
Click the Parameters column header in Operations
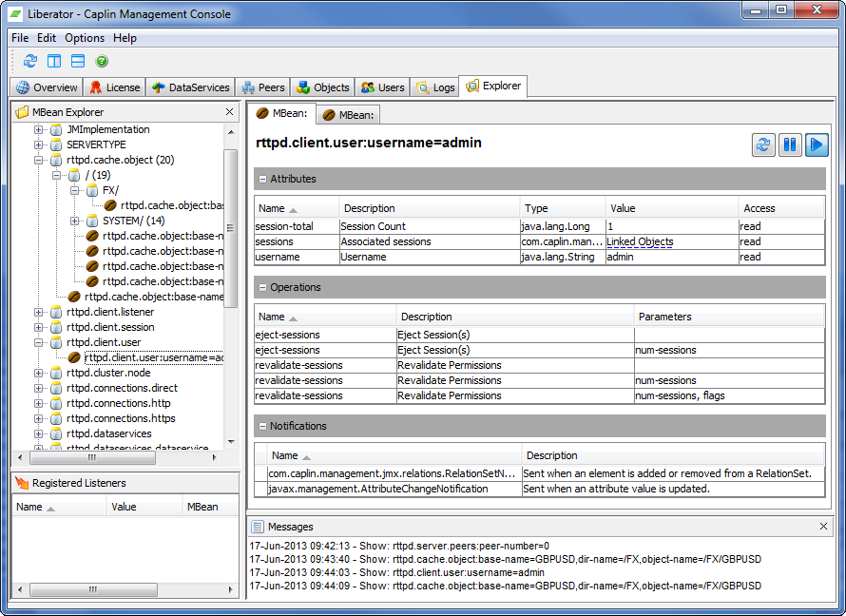(x=729, y=317)
